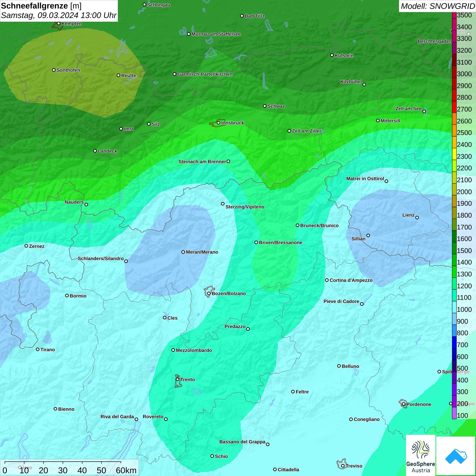Image resolution: width=476 pixels, height=476 pixels.
Task: Click the Mezzolombardo label
Action: (194, 350)
